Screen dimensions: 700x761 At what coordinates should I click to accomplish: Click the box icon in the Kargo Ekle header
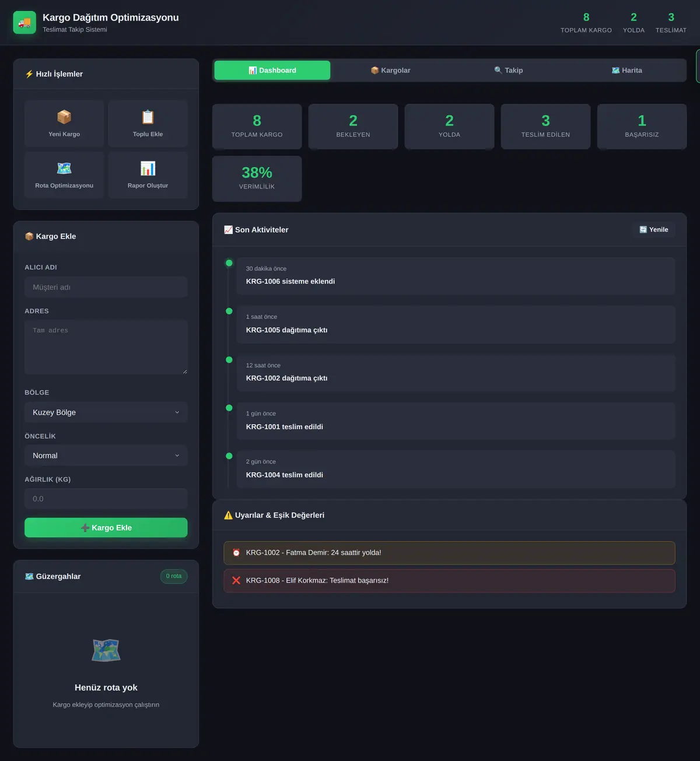pos(29,236)
